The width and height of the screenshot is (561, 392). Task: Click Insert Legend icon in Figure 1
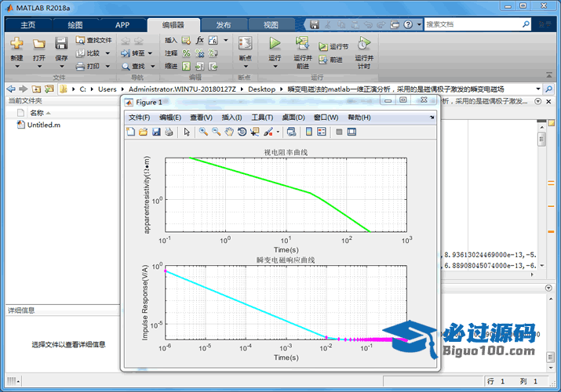coord(322,132)
